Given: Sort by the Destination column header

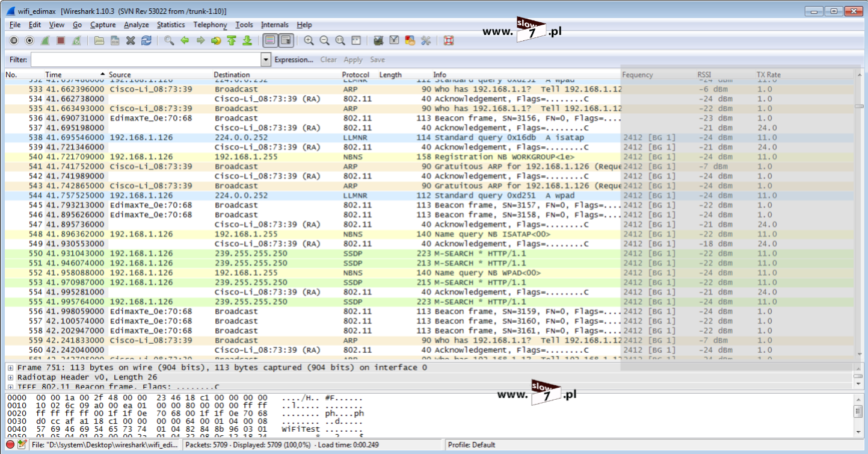Looking at the screenshot, I should point(232,75).
